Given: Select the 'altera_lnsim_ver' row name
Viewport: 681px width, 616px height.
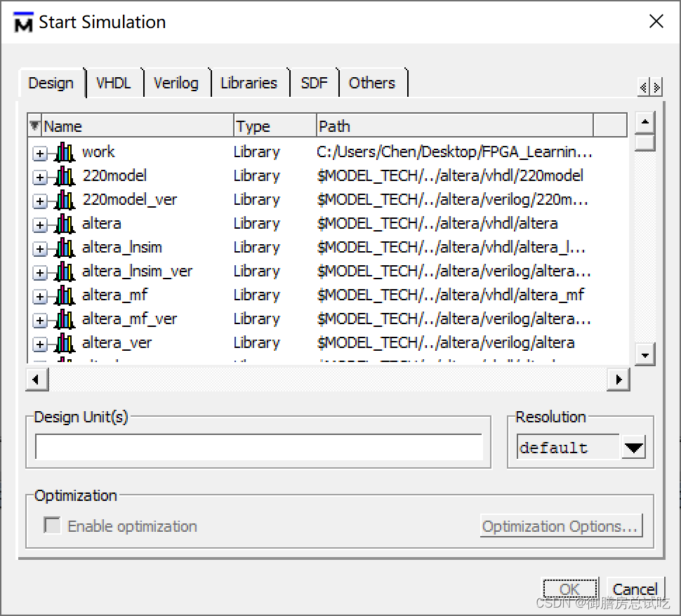Looking at the screenshot, I should pos(137,272).
